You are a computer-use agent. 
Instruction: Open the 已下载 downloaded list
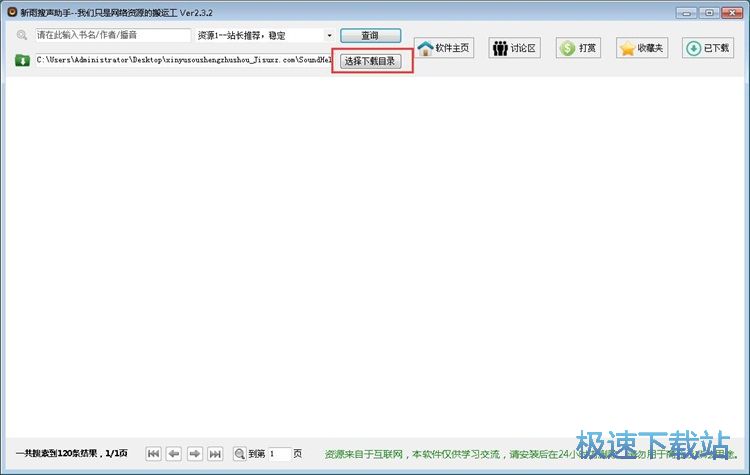[708, 48]
